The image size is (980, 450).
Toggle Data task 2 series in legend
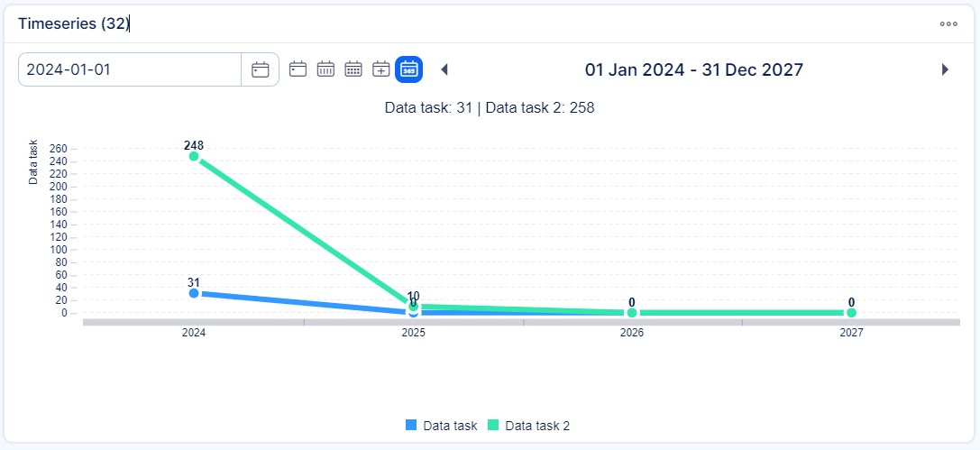tap(537, 425)
